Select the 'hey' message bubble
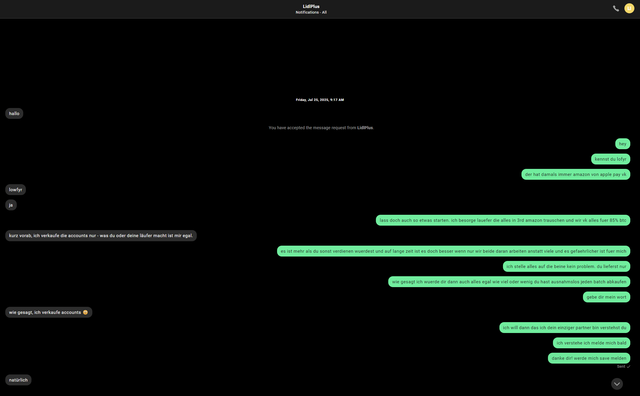This screenshot has width=640, height=396. tap(622, 144)
